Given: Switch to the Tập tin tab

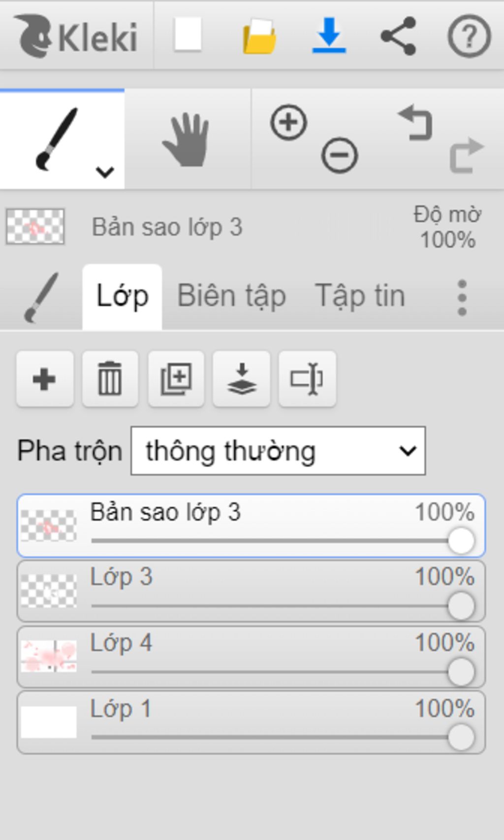Looking at the screenshot, I should click(x=360, y=296).
